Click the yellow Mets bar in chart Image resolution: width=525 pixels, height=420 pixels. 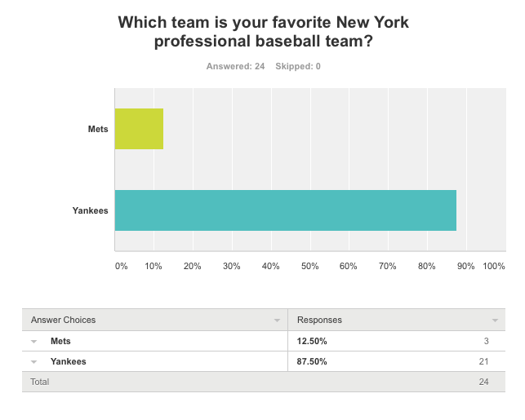(139, 129)
